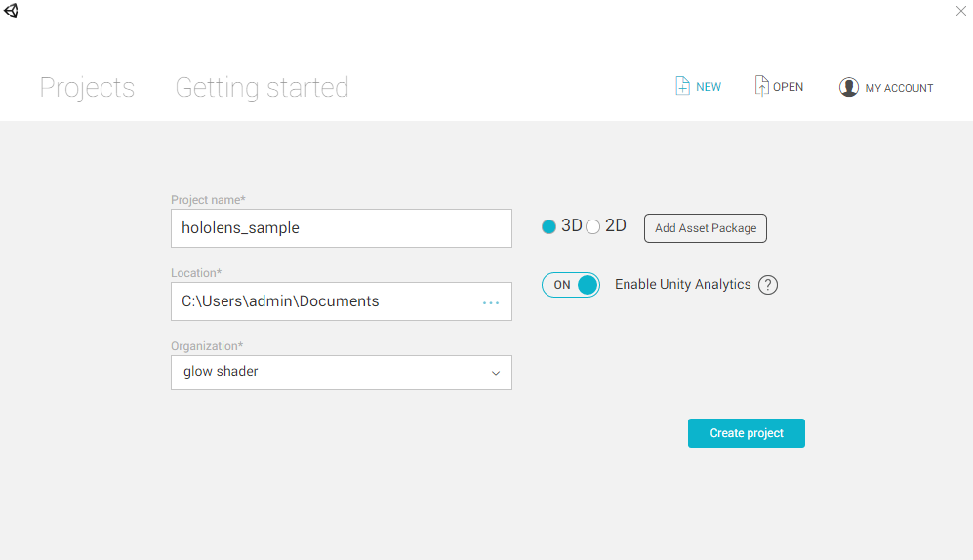
Task: Open the glow shader organization combo box
Action: pyautogui.click(x=342, y=372)
